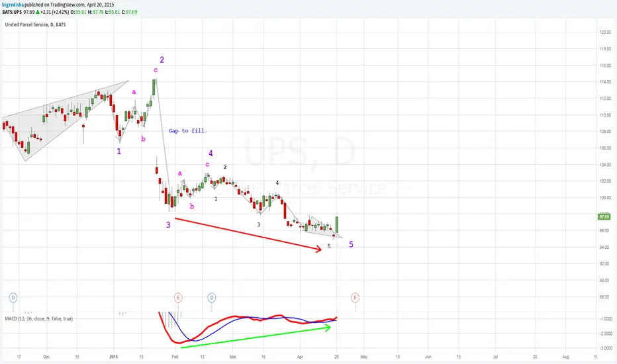Click the 'Apr' date axis label
This screenshot has width=617, height=364.
coord(301,357)
